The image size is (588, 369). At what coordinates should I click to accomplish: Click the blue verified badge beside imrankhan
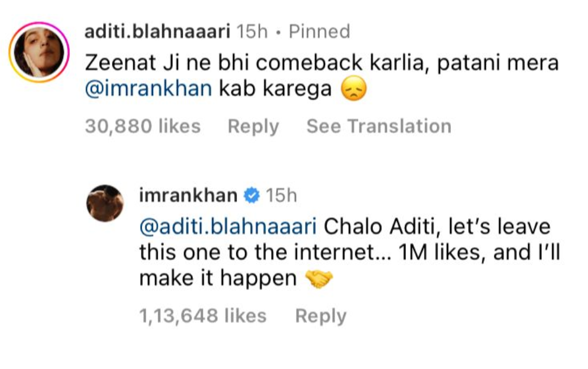click(250, 196)
